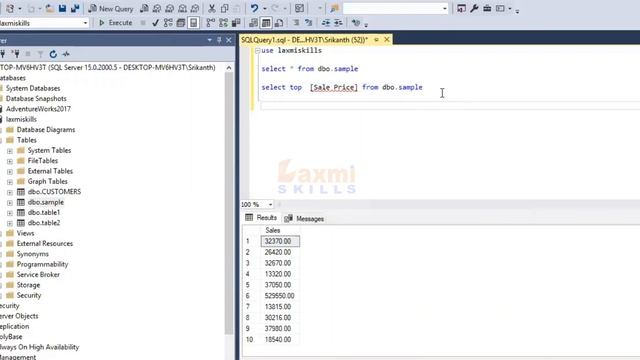Click the Database Engine Query icon

144,8
